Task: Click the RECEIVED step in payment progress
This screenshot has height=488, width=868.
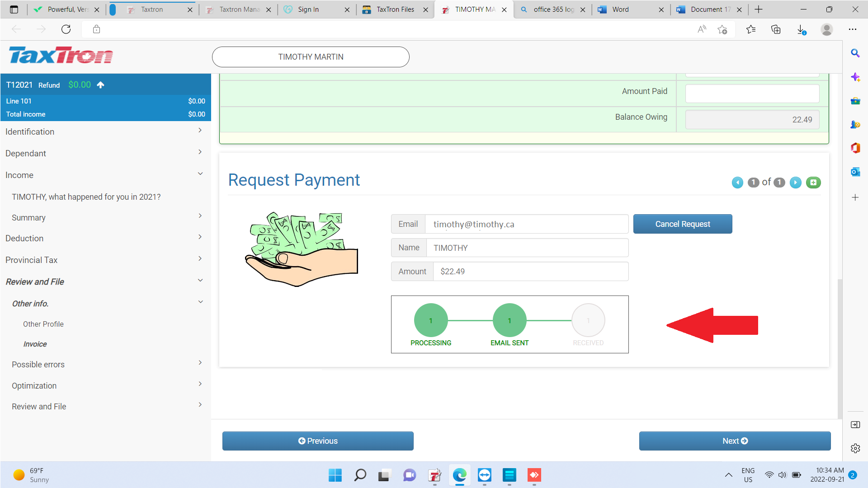Action: [x=588, y=320]
